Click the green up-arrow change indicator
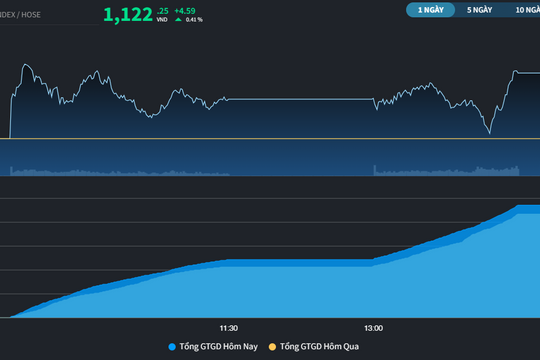 (178, 20)
